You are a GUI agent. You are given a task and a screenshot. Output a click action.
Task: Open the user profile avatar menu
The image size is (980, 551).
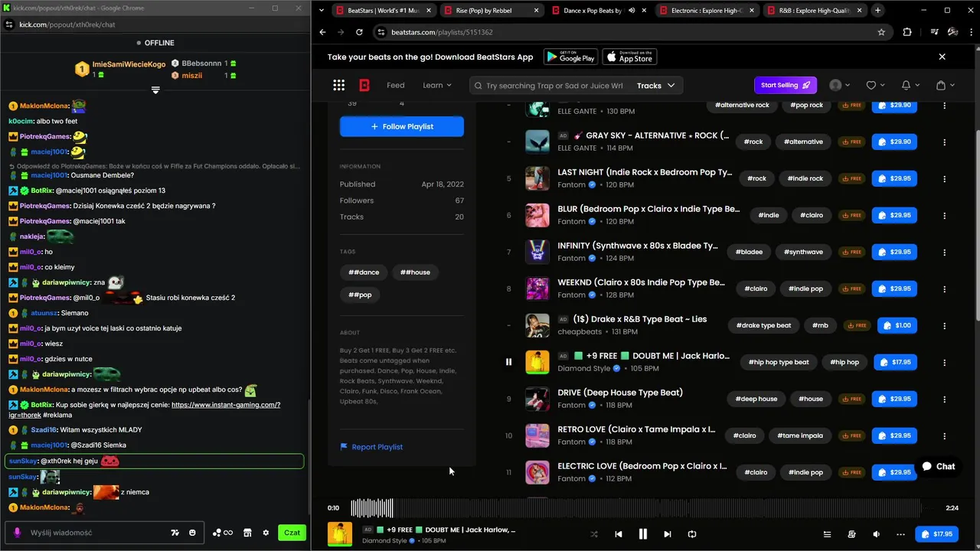(840, 85)
